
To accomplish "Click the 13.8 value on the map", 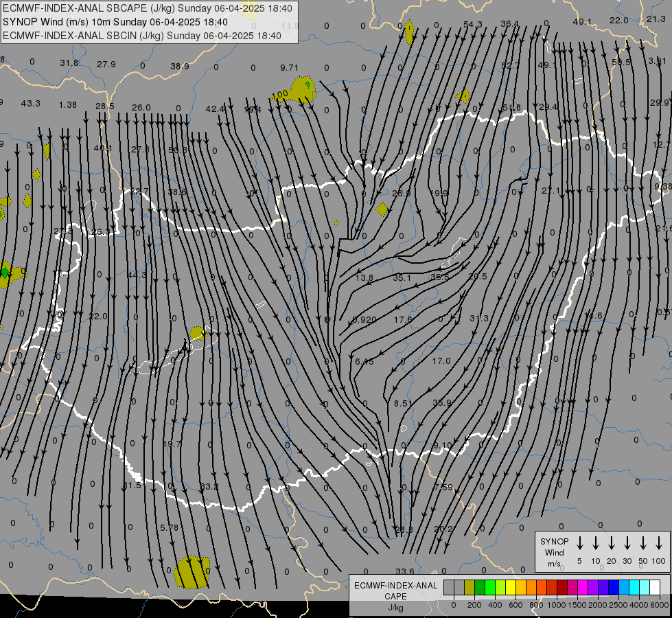I will 364,278.
